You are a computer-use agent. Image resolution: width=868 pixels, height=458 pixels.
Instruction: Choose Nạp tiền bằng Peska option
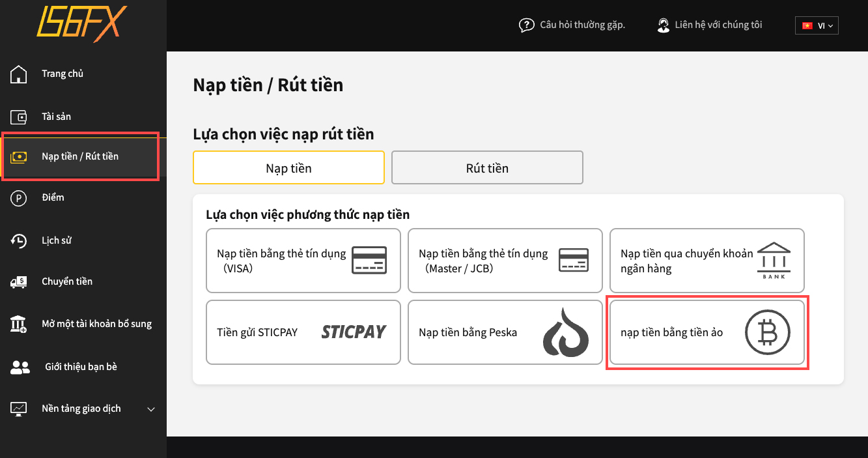[505, 332]
